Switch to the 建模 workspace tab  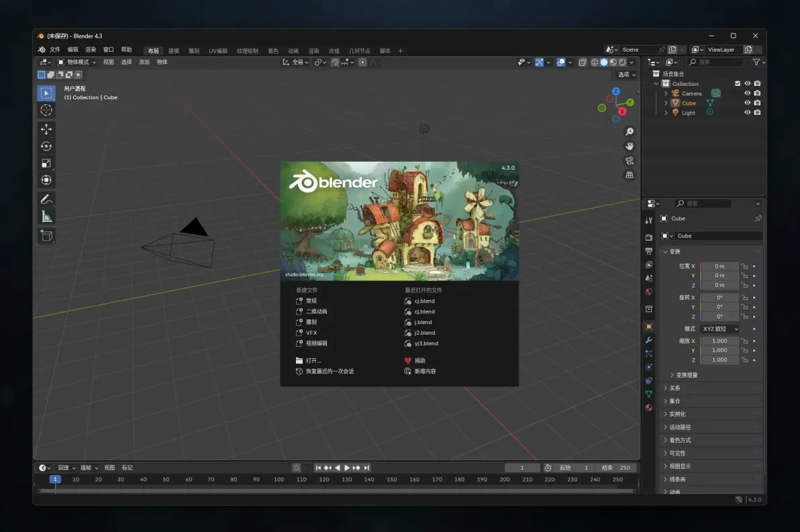[174, 51]
